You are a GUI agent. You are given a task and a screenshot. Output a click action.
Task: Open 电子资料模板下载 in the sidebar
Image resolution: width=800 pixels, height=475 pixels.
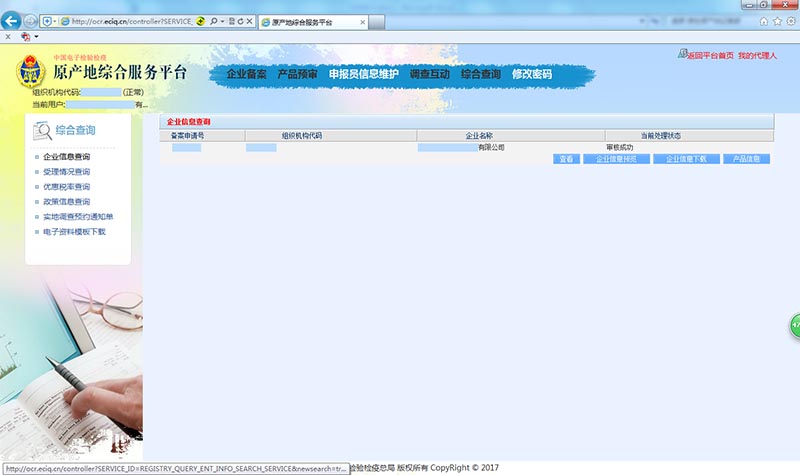[73, 232]
